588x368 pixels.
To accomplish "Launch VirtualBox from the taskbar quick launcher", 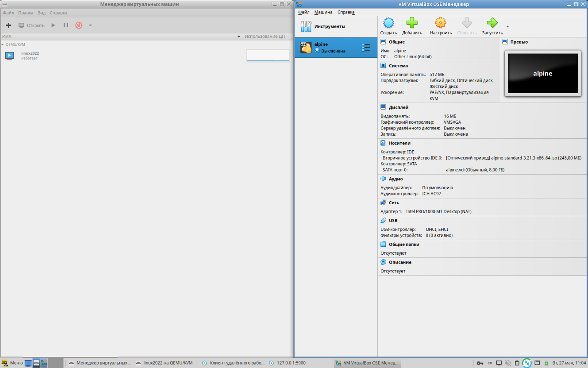I will click(x=44, y=363).
